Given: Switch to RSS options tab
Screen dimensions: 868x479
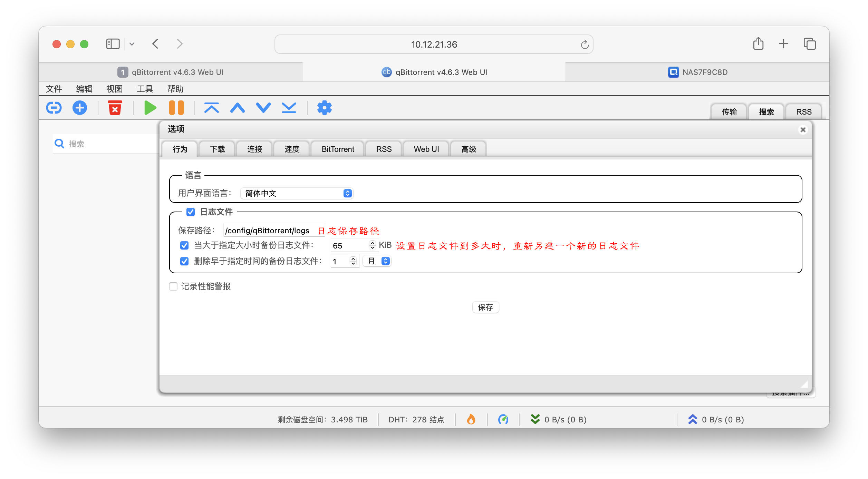Looking at the screenshot, I should [x=384, y=149].
